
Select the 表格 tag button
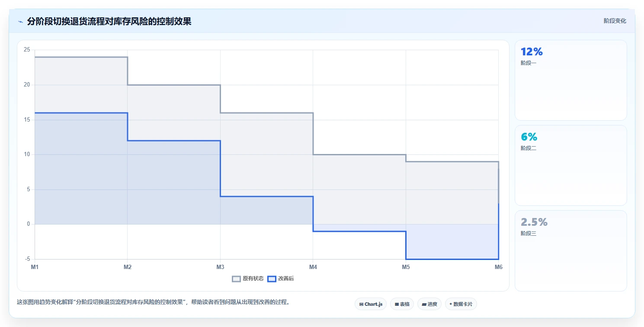[402, 304]
